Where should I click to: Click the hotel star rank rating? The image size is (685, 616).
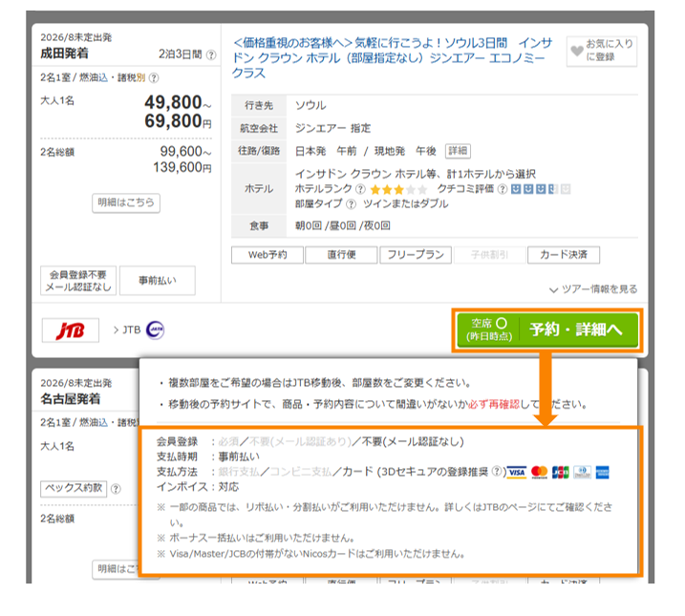pyautogui.click(x=398, y=189)
